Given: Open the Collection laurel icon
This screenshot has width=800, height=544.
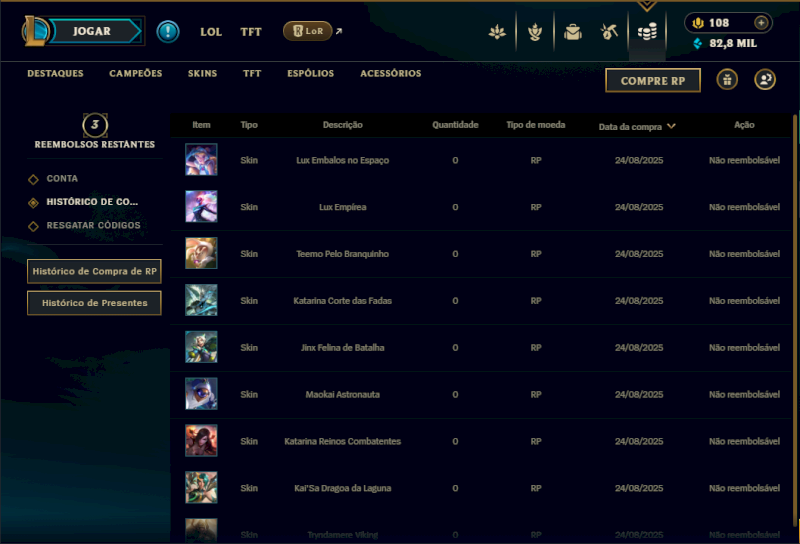Looking at the screenshot, I should 535,32.
